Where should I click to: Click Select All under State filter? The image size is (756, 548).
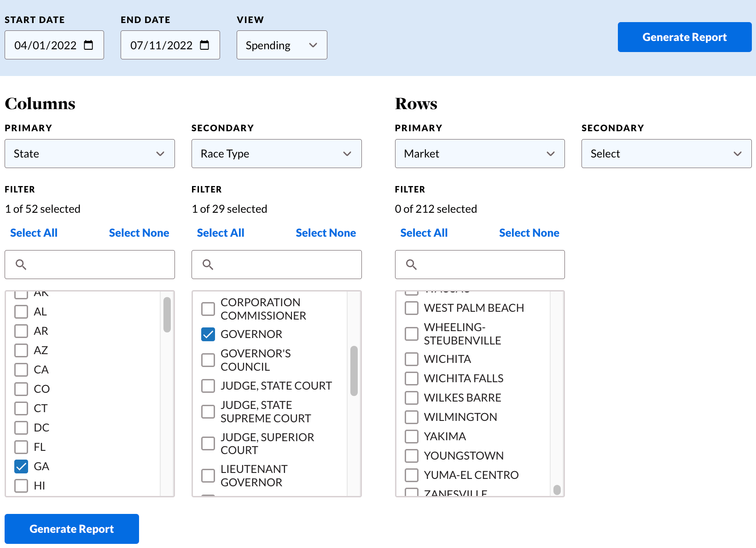coord(34,233)
